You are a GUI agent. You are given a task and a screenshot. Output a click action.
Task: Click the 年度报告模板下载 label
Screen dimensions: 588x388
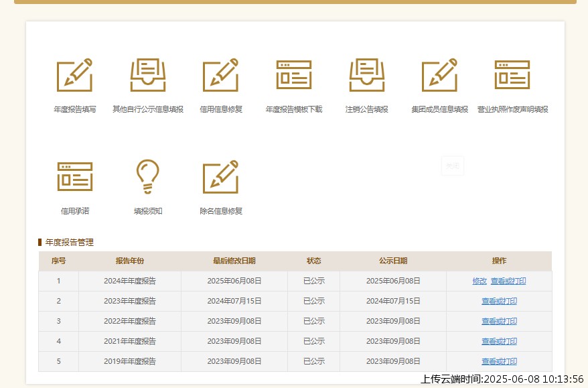(294, 109)
